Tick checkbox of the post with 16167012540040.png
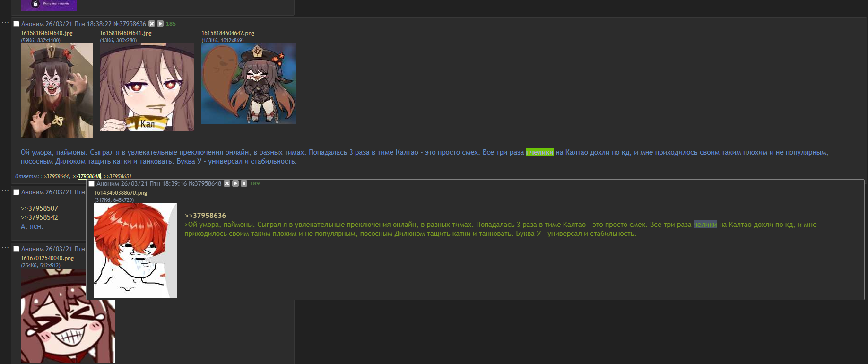This screenshot has width=868, height=364. tap(16, 249)
